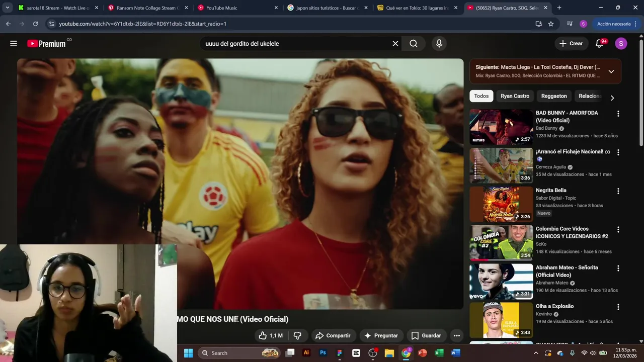
Task: Like the video (1,1 M)
Action: coord(271,335)
